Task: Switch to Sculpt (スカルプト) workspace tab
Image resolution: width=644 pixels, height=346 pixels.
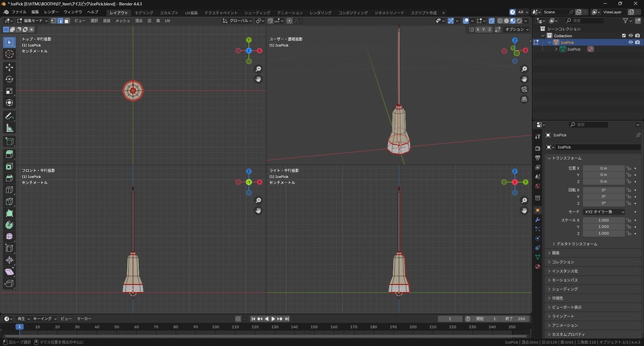Action: point(169,13)
